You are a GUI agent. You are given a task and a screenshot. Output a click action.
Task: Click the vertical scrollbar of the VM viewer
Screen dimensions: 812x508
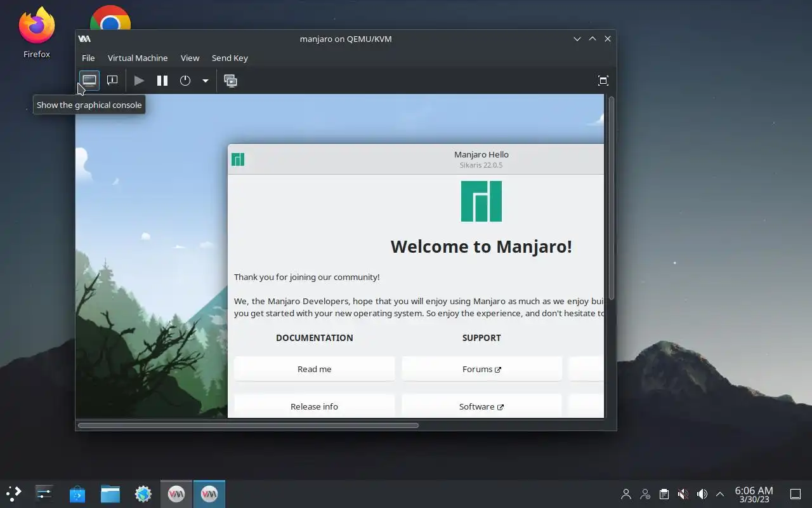(x=612, y=198)
